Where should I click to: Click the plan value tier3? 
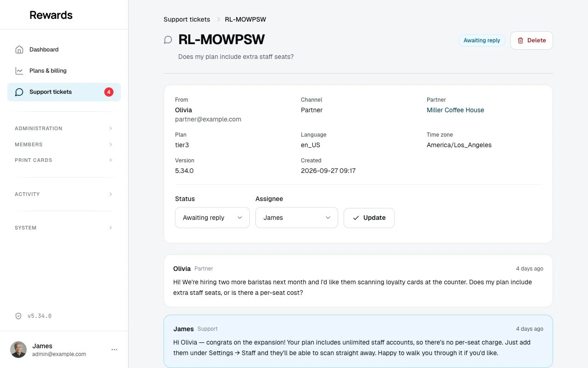[182, 145]
